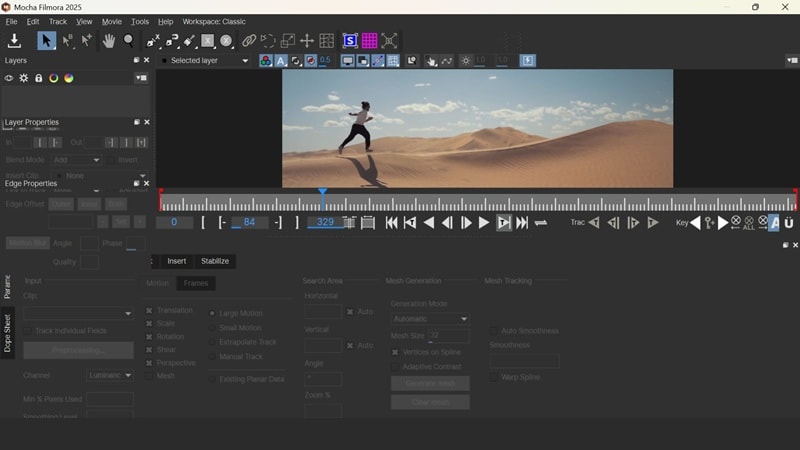Viewport: 800px width, 450px height.
Task: Click the current frame field showing 84
Action: pyautogui.click(x=249, y=222)
